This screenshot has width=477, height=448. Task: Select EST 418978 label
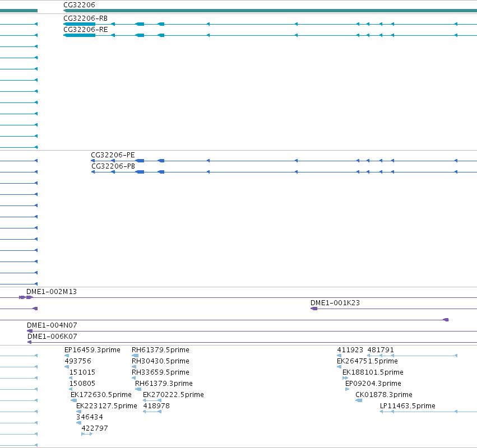pyautogui.click(x=156, y=406)
